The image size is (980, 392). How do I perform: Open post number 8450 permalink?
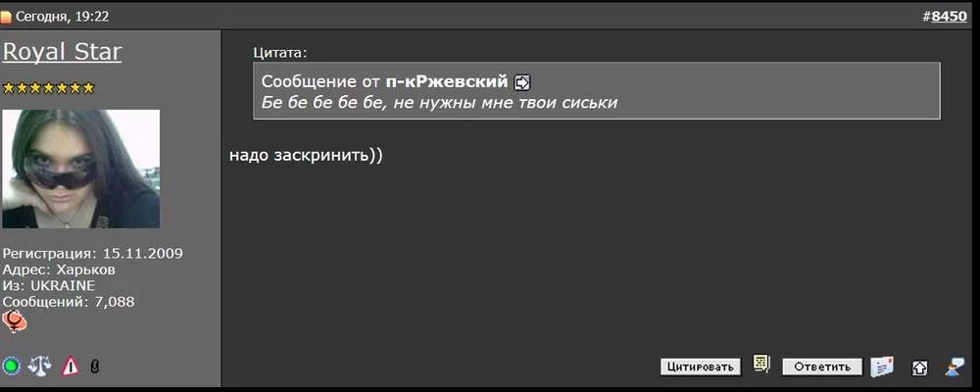click(x=948, y=16)
